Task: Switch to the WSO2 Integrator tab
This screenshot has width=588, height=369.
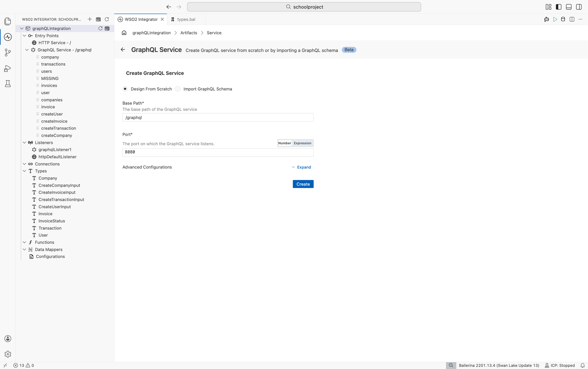Action: [x=141, y=19]
